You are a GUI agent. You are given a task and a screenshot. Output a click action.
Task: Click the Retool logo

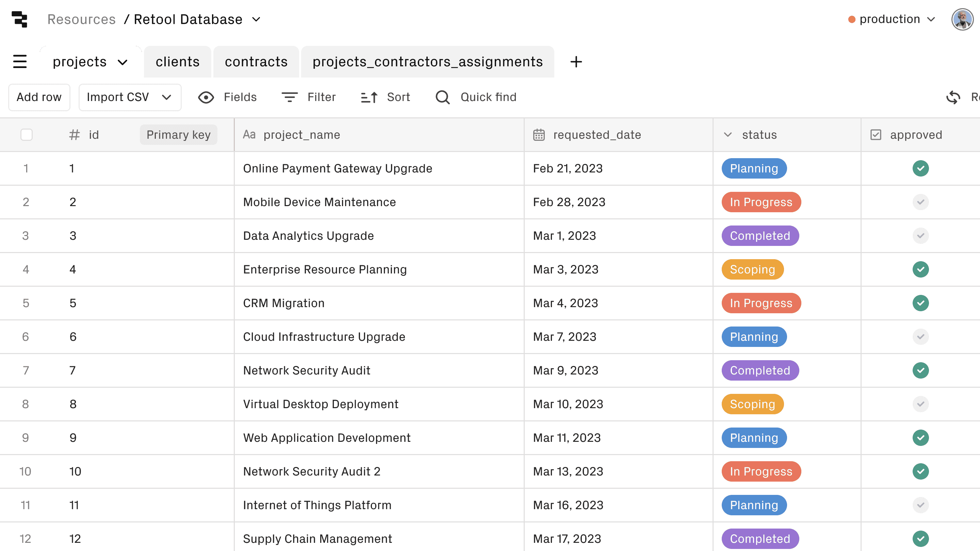tap(20, 19)
